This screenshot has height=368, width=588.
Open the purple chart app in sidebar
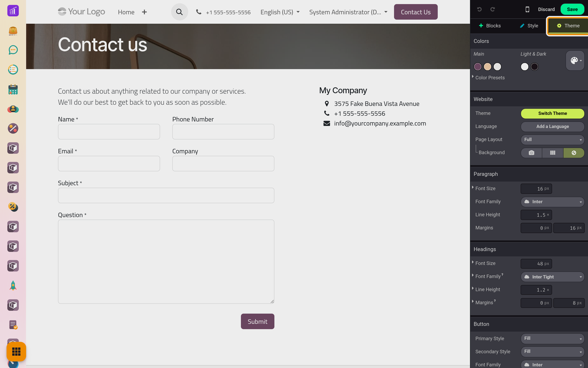(13, 11)
